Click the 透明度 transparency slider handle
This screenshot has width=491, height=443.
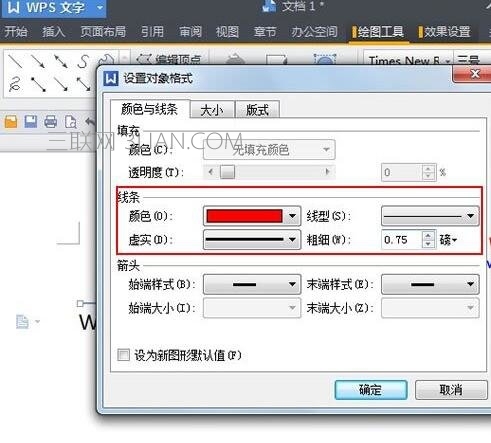pyautogui.click(x=228, y=172)
